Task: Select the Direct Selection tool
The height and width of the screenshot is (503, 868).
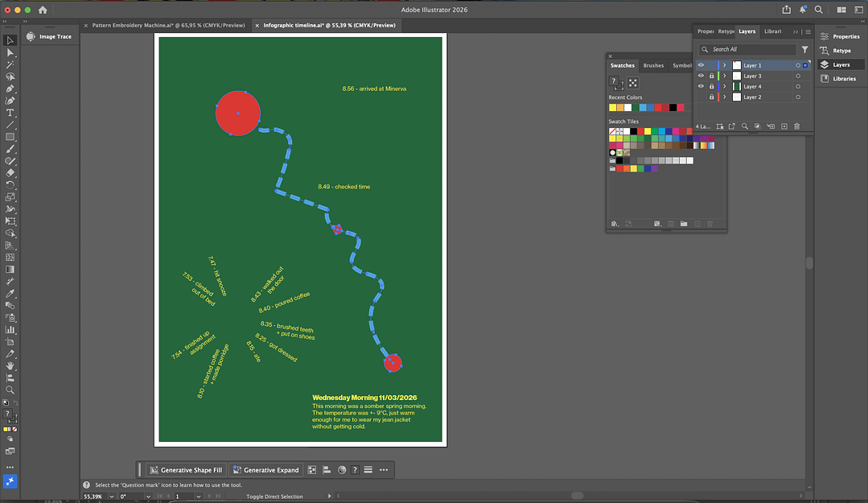Action: 10,52
